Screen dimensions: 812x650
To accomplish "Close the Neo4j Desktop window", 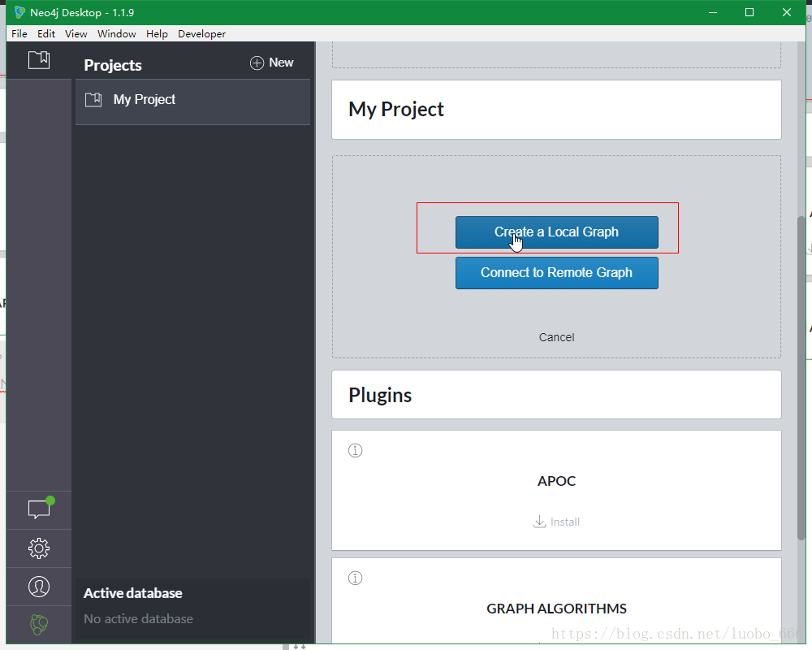I will tap(787, 12).
